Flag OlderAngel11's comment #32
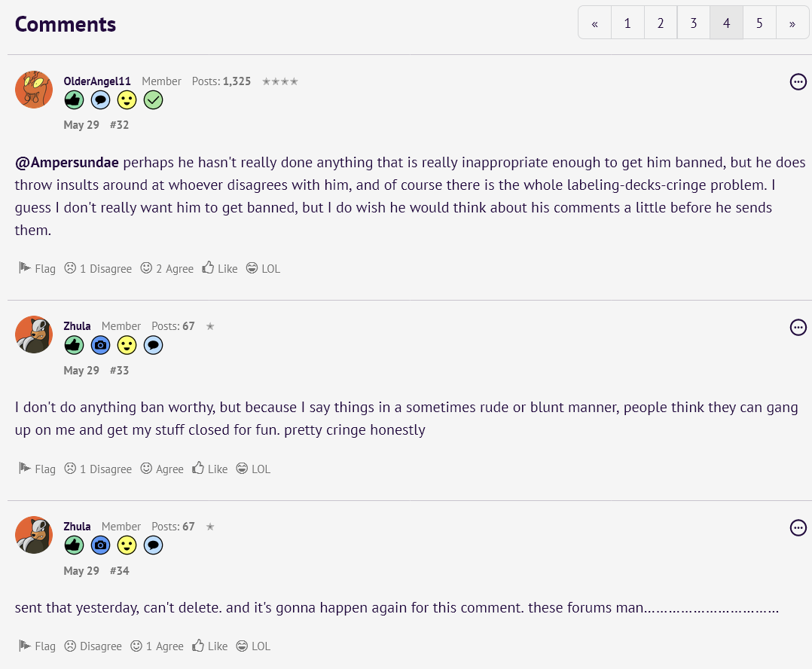Viewport: 812px width, 669px height. [x=37, y=269]
